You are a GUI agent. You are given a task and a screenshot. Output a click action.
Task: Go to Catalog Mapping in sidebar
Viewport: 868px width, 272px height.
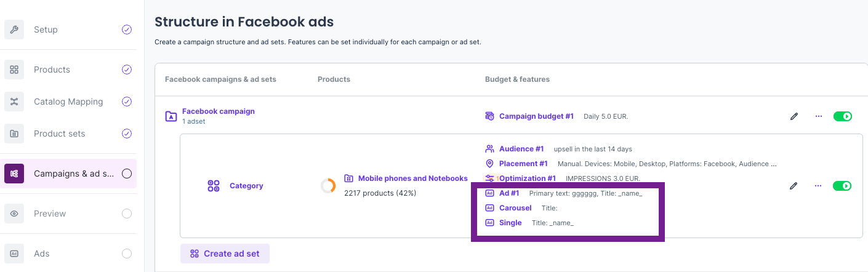click(x=68, y=102)
